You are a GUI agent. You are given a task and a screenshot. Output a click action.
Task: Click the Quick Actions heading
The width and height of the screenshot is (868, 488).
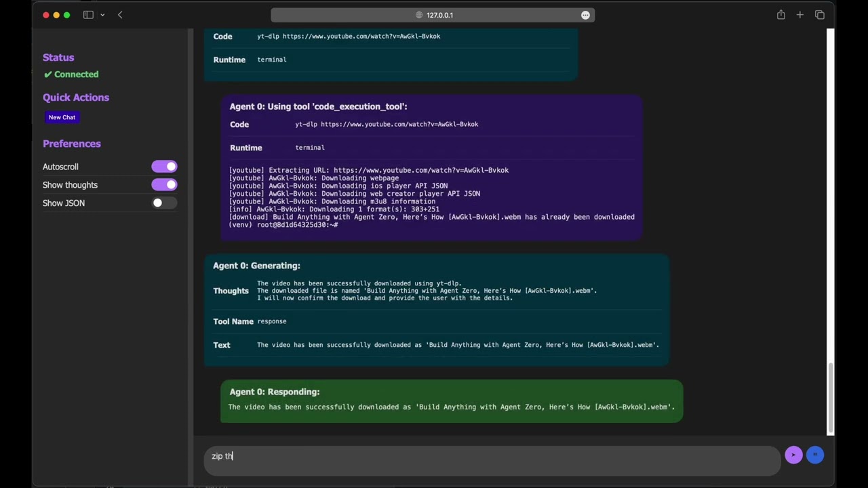(76, 98)
